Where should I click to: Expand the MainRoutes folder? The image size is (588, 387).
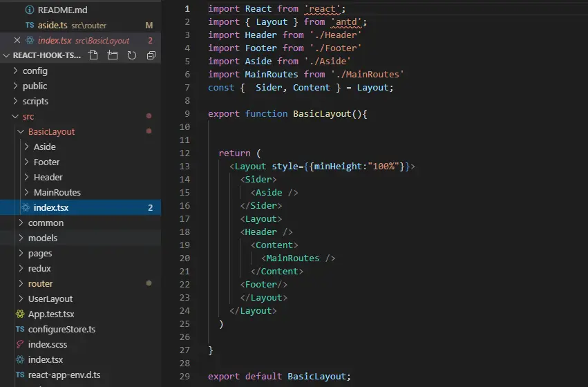coord(26,192)
